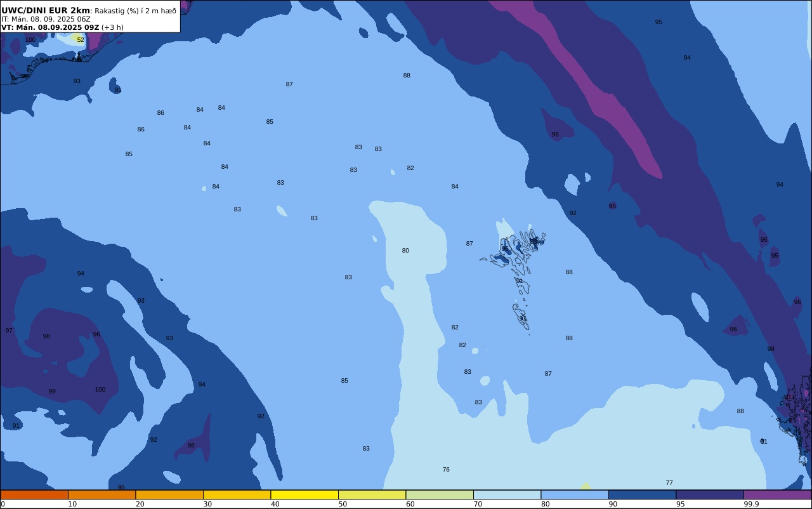This screenshot has width=812, height=509.
Task: Click the '70' legend tick label
Action: tap(478, 504)
